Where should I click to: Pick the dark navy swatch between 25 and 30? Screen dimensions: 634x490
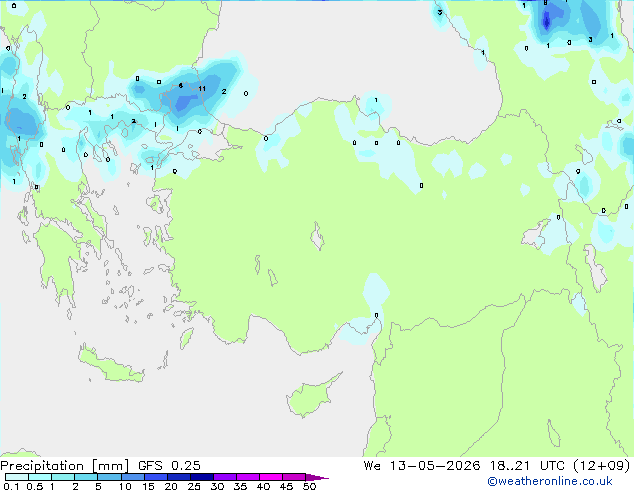202,477
